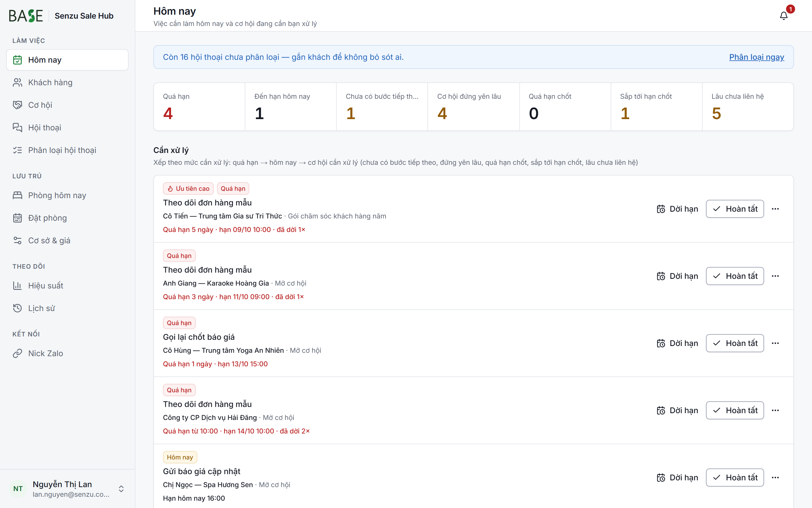The height and width of the screenshot is (508, 812).
Task: Postpone Hải Đăng task with Dời hạn
Action: tap(677, 410)
